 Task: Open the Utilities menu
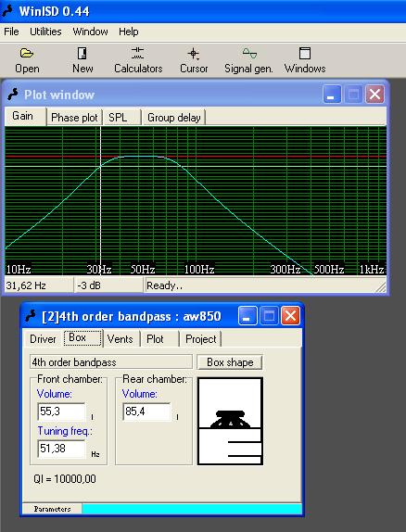(45, 32)
